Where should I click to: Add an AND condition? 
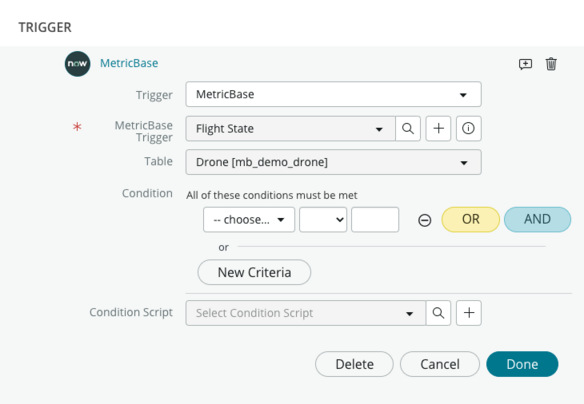[537, 219]
